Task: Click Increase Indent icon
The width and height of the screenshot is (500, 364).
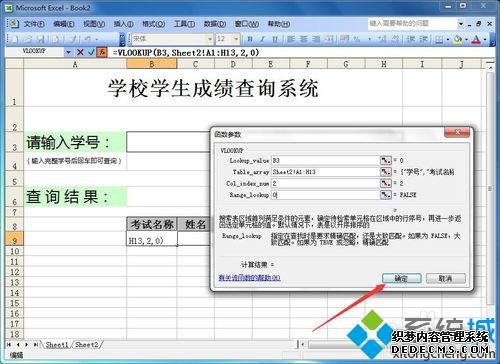Action: point(423,39)
